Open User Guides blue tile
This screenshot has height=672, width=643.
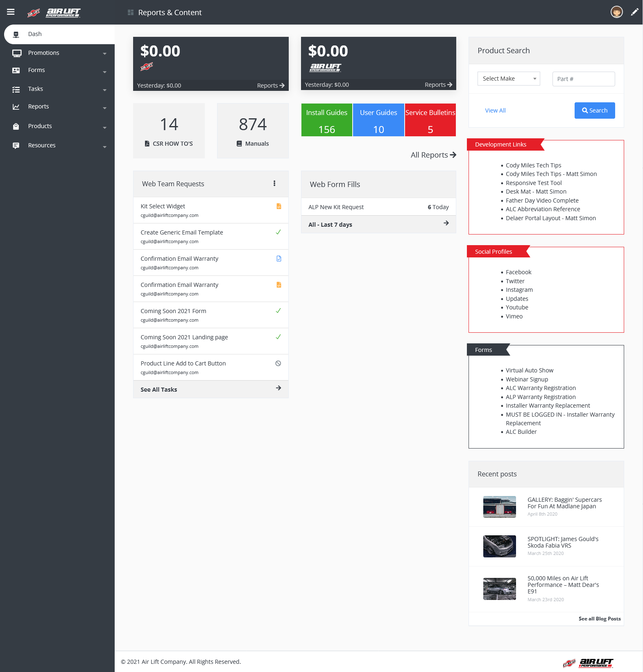coord(378,120)
